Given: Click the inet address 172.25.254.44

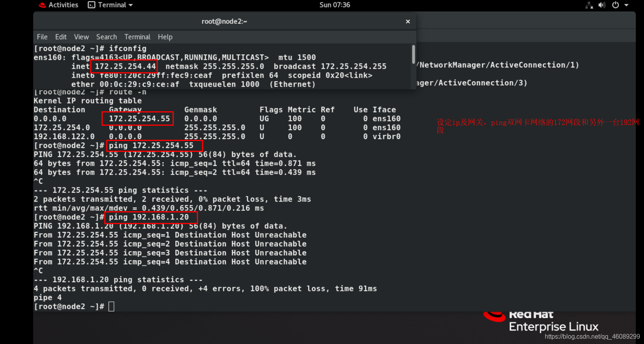Looking at the screenshot, I should pyautogui.click(x=125, y=66).
